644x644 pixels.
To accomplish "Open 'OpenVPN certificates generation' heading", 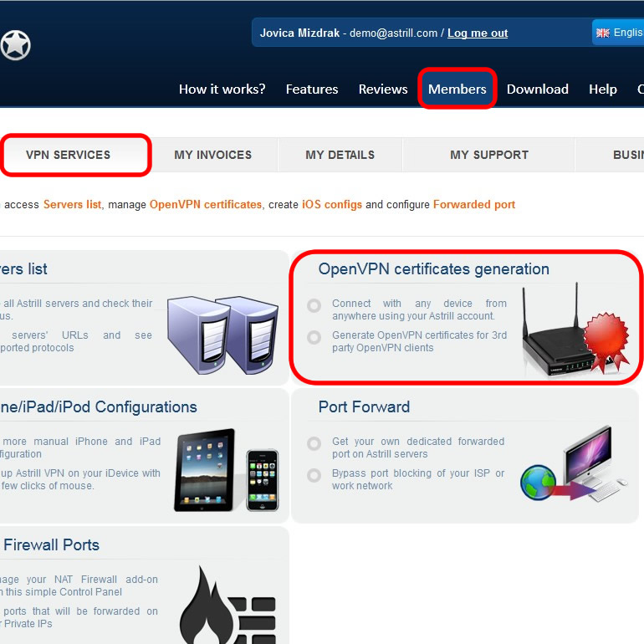I will click(434, 269).
